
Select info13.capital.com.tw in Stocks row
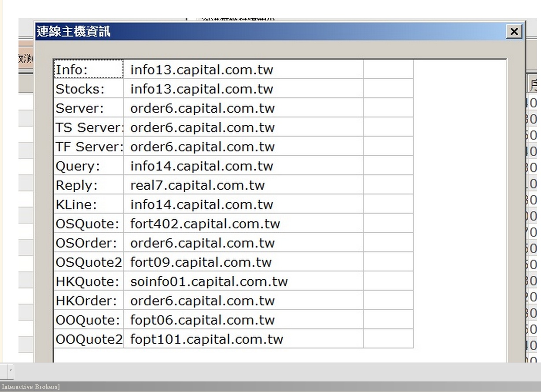click(x=243, y=89)
